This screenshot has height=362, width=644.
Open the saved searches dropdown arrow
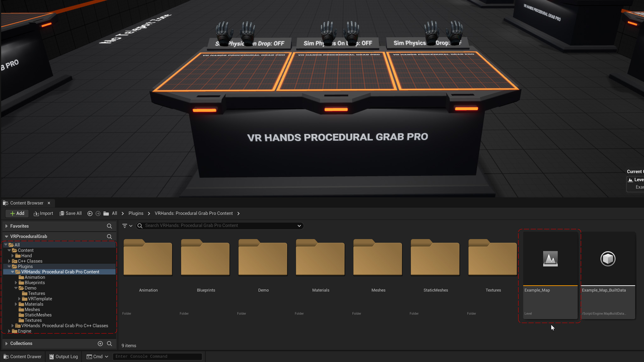tap(299, 226)
